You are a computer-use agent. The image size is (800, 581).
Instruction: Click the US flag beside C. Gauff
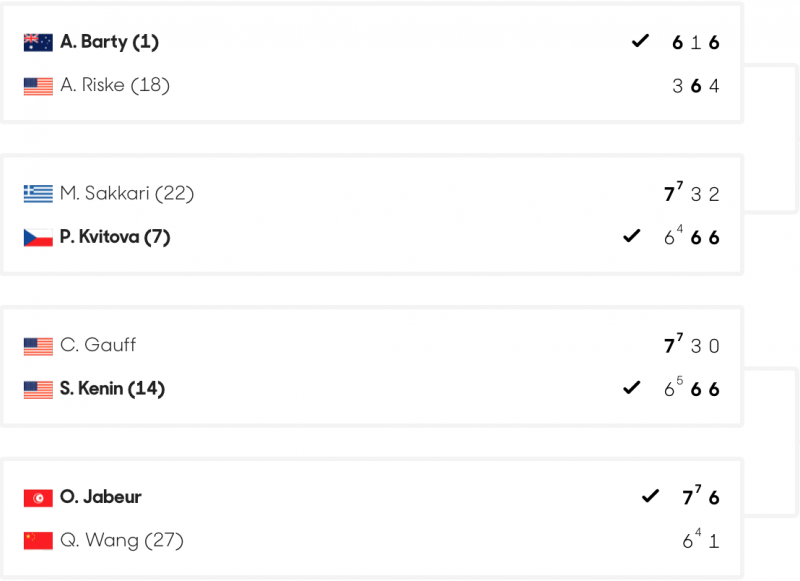[x=38, y=346]
